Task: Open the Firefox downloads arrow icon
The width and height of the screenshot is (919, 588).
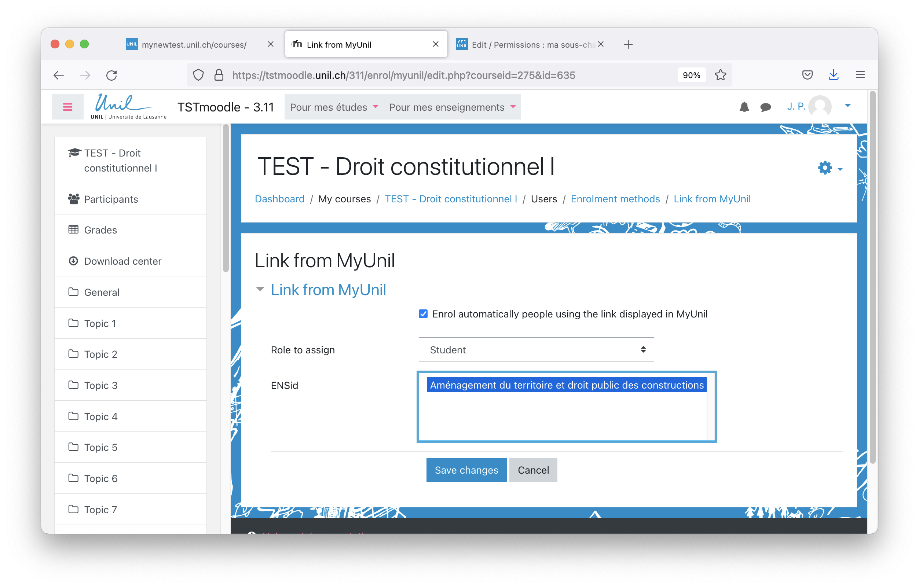Action: point(833,75)
